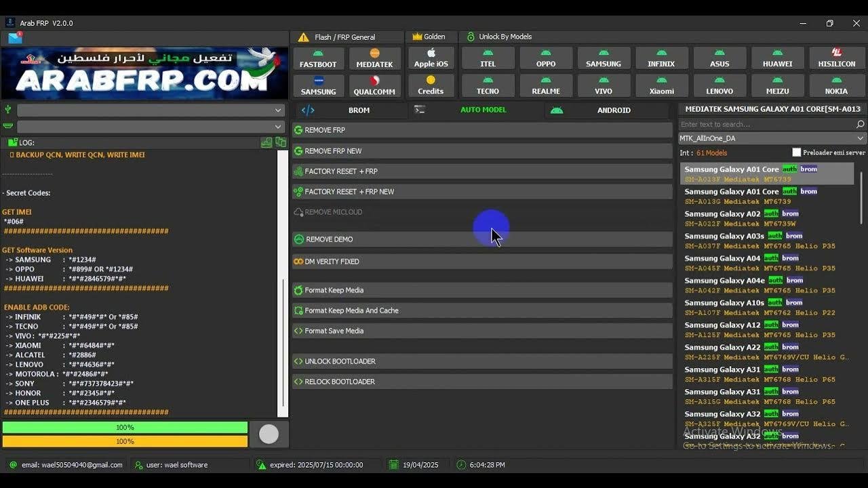Open the Apple iOS section

click(x=431, y=58)
